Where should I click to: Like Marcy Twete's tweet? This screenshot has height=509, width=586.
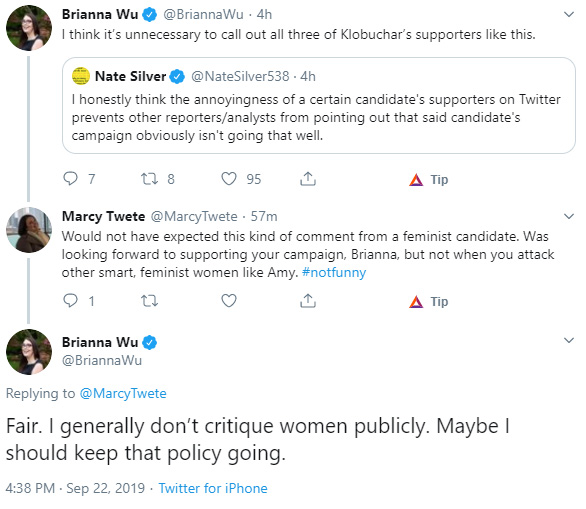(x=229, y=301)
